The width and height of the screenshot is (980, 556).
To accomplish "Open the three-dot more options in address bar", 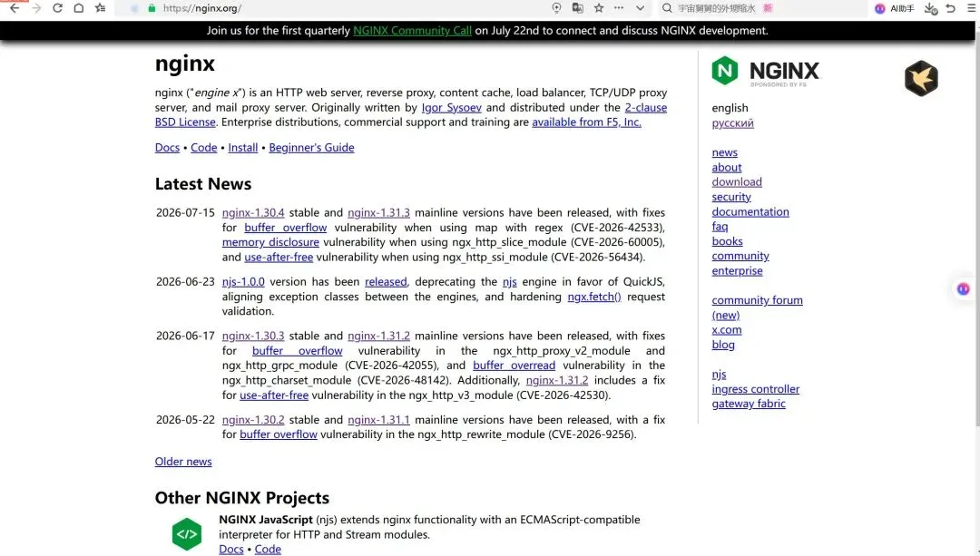I will (619, 8).
